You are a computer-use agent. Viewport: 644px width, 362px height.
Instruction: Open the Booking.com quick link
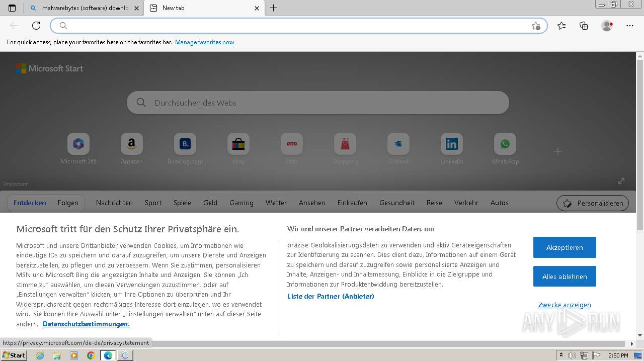pos(185,149)
